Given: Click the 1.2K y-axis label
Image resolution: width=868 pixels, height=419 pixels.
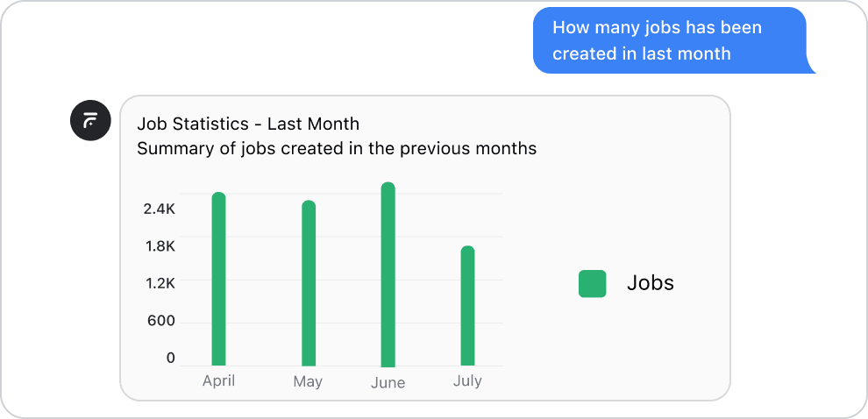Looking at the screenshot, I should point(160,283).
